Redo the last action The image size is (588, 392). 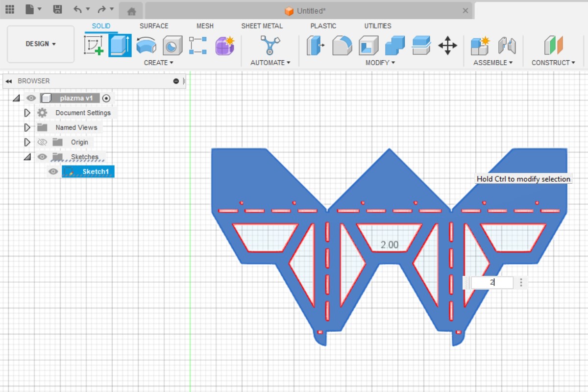pos(101,9)
